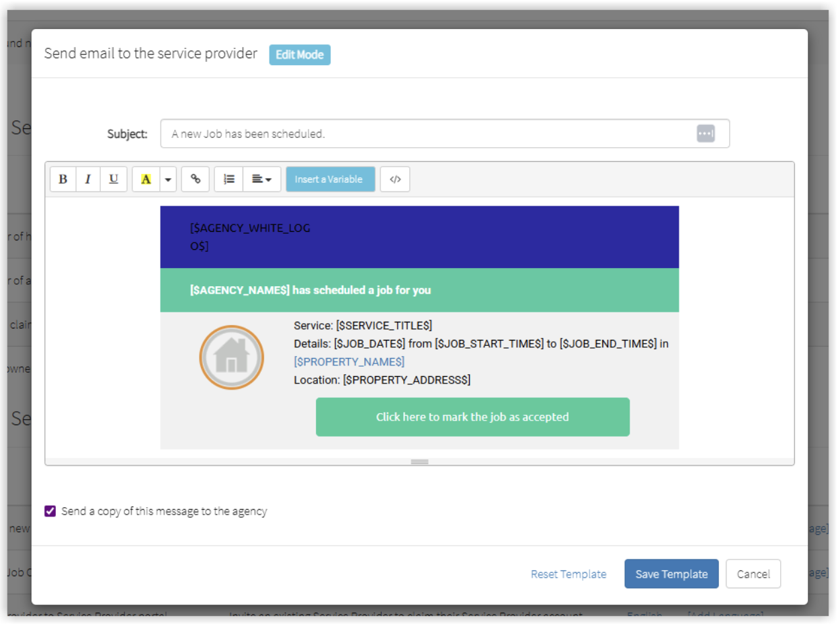Select the Edit Mode badge
The height and width of the screenshot is (626, 840).
[300, 54]
